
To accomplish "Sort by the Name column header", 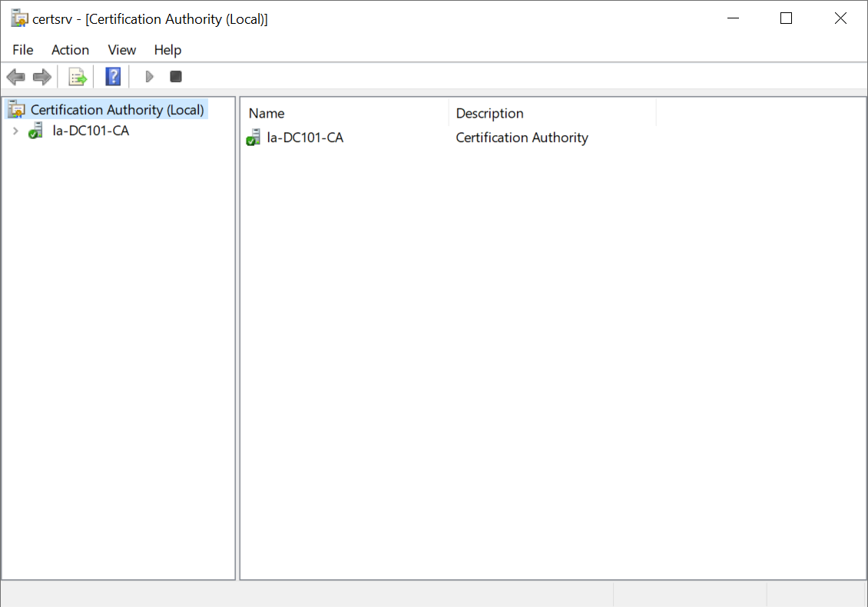I will coord(344,113).
